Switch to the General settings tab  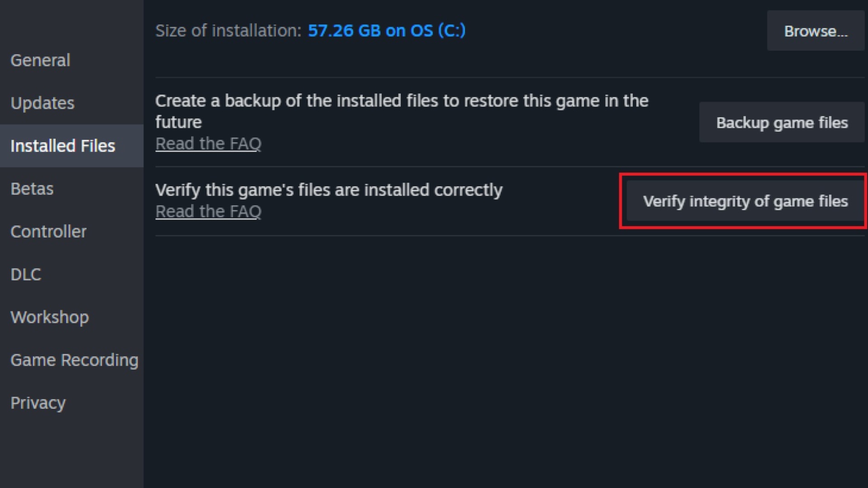coord(40,60)
